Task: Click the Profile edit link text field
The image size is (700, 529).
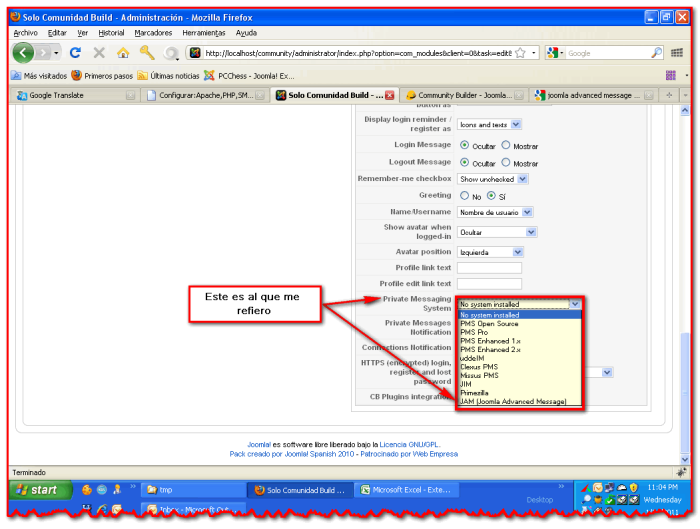Action: pos(489,284)
